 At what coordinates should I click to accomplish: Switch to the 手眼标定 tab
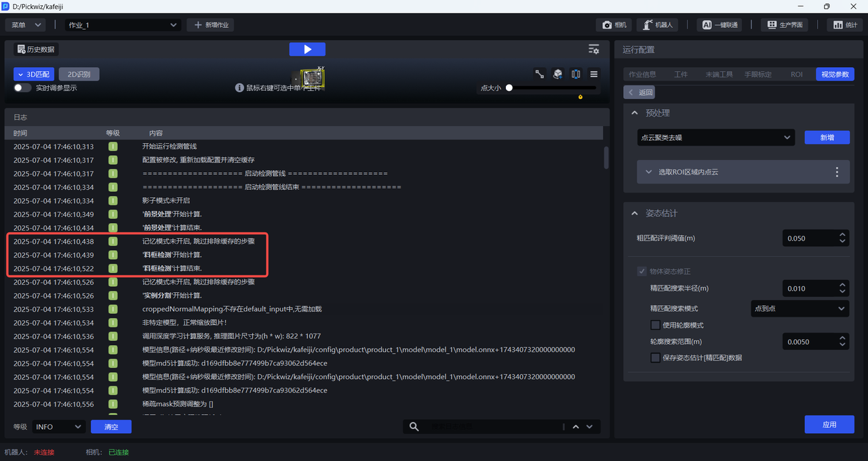(x=757, y=75)
